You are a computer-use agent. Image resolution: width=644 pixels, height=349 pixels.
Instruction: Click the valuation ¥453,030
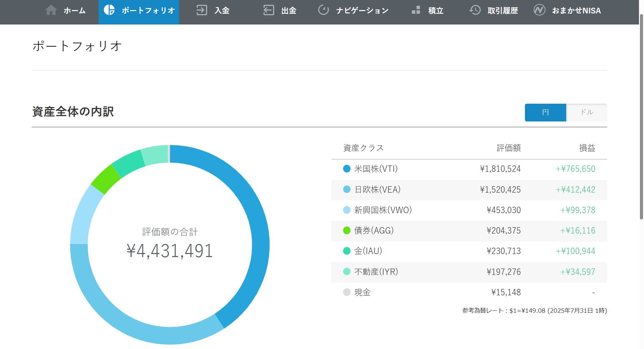pos(504,210)
